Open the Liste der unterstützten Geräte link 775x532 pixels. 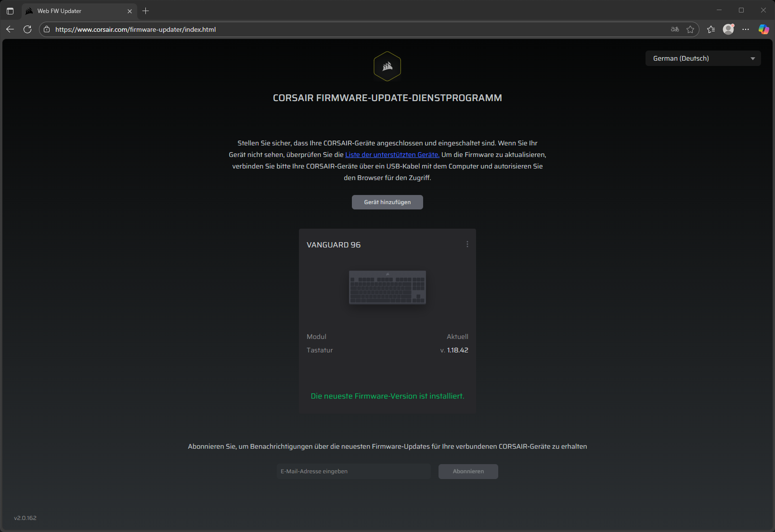click(x=392, y=155)
